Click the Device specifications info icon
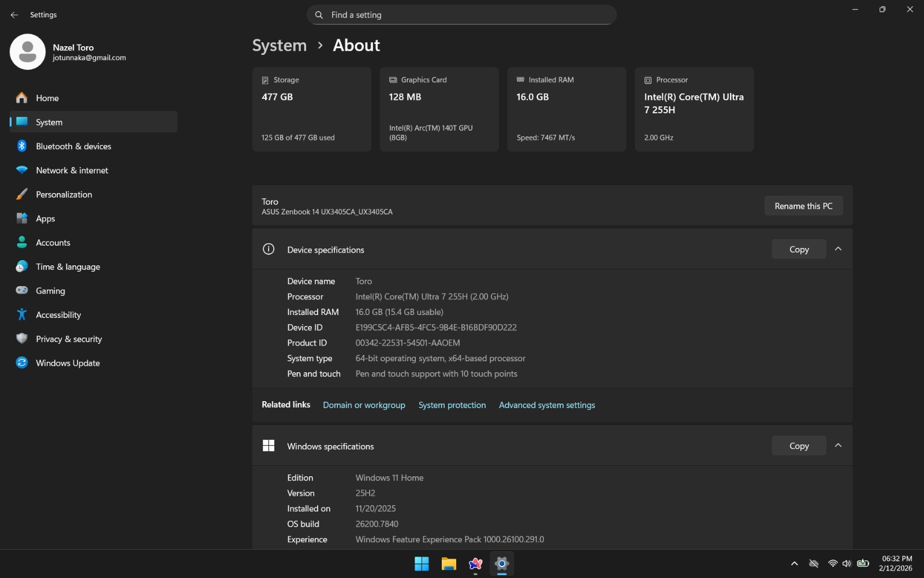 coord(269,249)
